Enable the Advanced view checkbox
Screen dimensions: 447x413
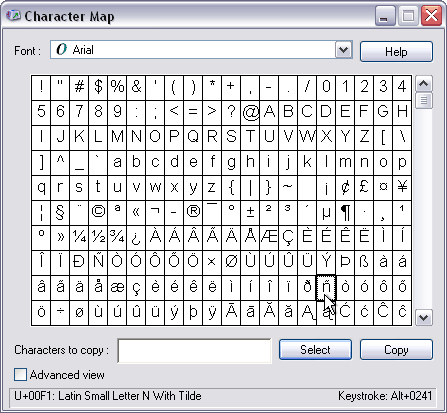pyautogui.click(x=20, y=375)
